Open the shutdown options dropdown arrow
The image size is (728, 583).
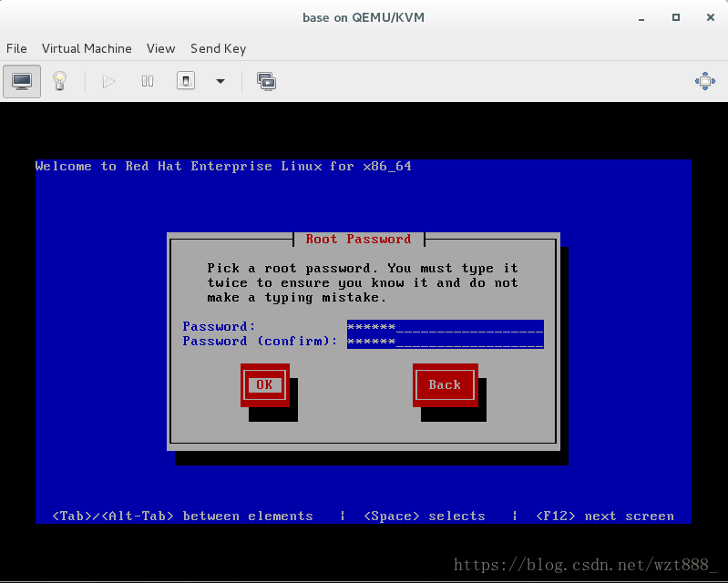pos(220,82)
